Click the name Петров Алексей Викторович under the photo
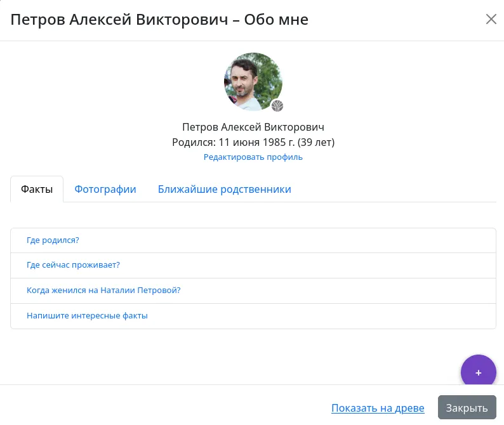 coord(253,127)
